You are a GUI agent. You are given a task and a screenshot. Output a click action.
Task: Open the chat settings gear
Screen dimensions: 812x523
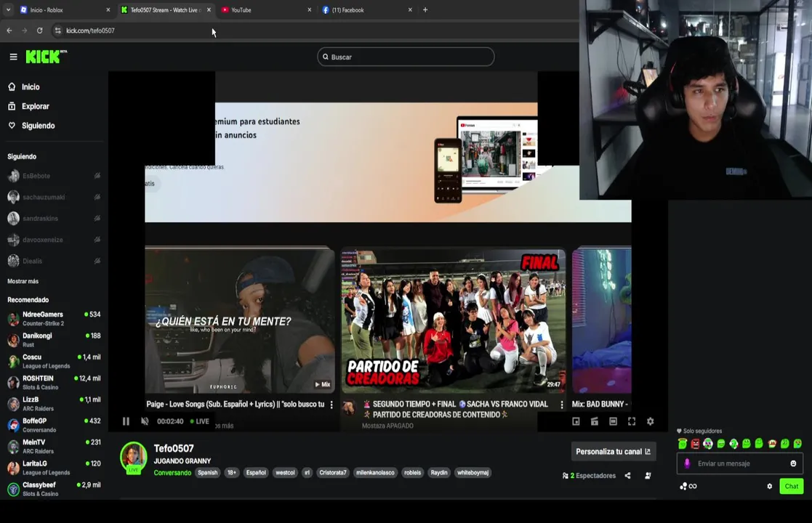click(x=770, y=486)
